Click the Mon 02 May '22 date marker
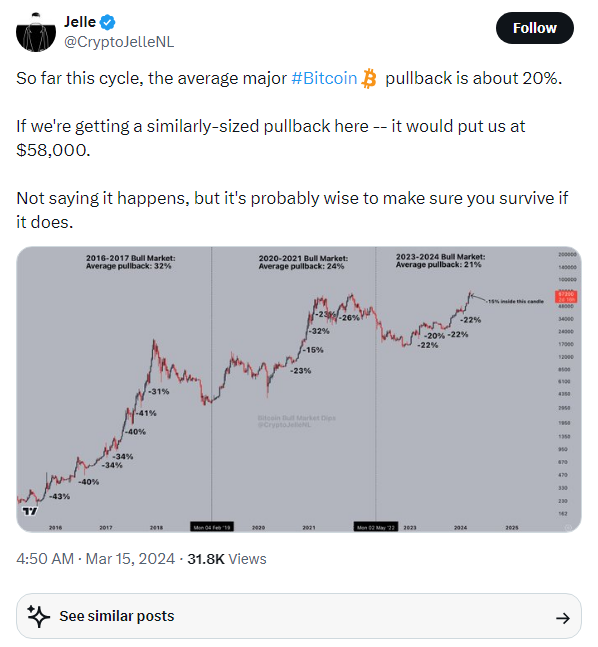The image size is (598, 647). 376,527
